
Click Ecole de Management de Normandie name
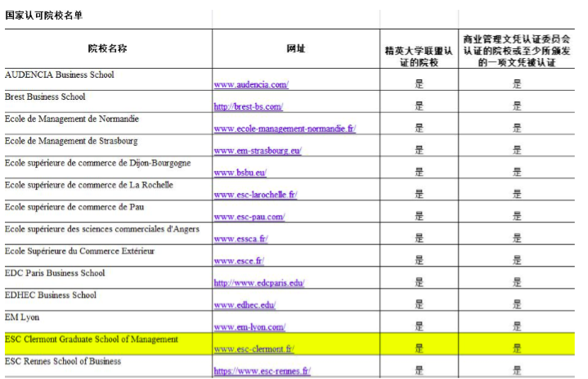click(72, 119)
